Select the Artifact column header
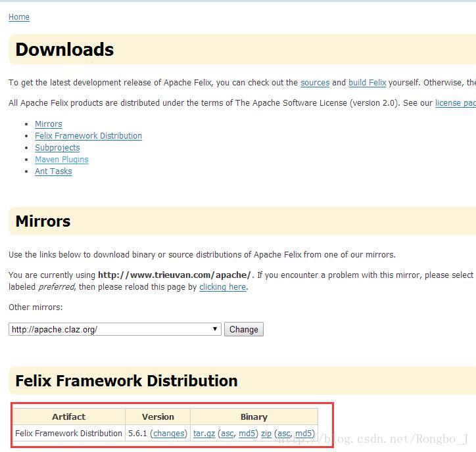Image resolution: width=476 pixels, height=452 pixels. [69, 417]
